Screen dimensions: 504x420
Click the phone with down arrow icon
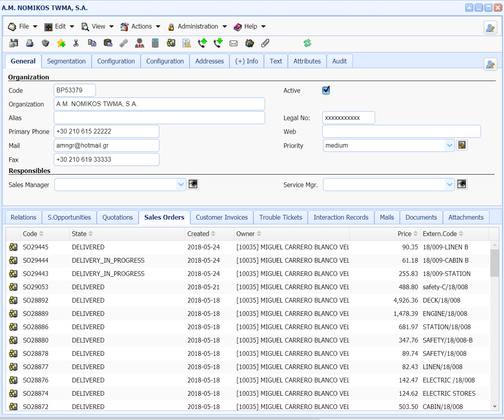pyautogui.click(x=218, y=43)
